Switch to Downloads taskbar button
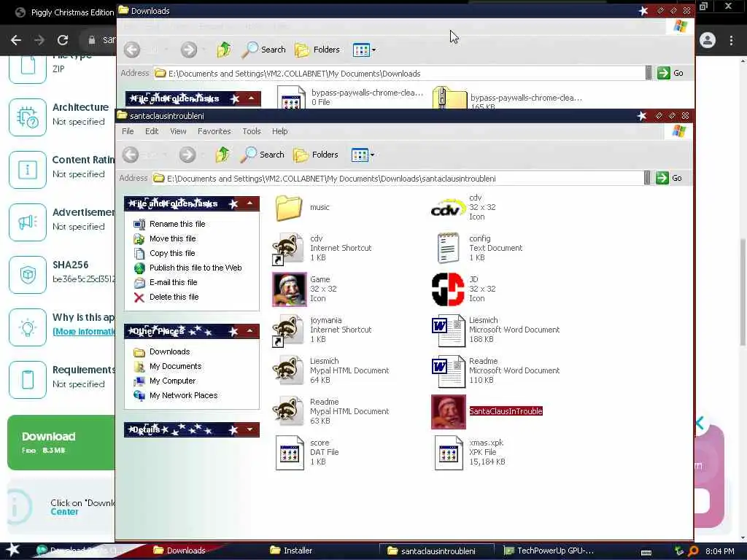 [179, 551]
